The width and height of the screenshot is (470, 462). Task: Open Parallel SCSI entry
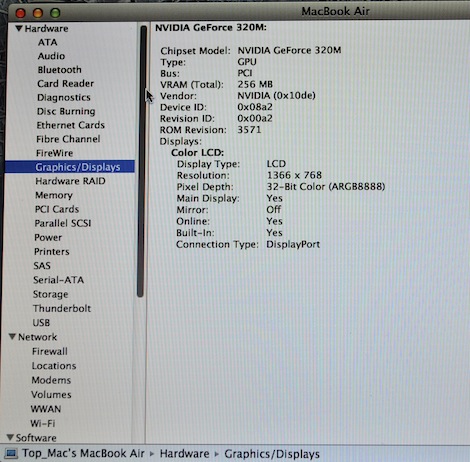click(63, 223)
